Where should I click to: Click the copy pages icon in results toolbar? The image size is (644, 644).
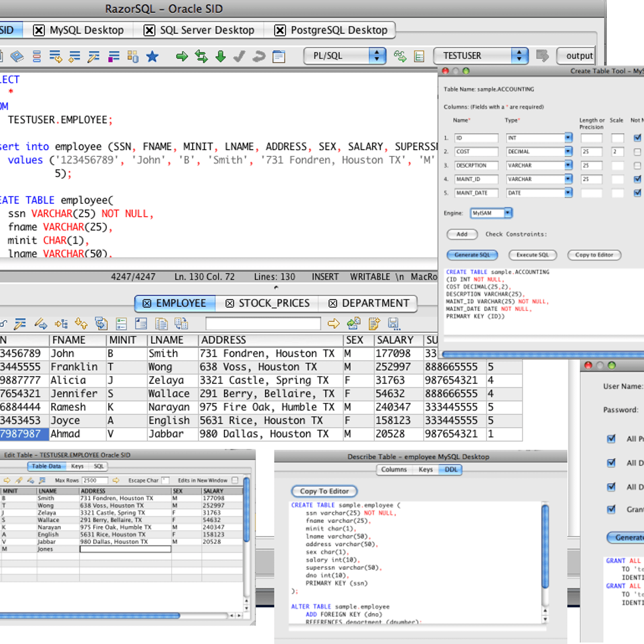(x=161, y=324)
